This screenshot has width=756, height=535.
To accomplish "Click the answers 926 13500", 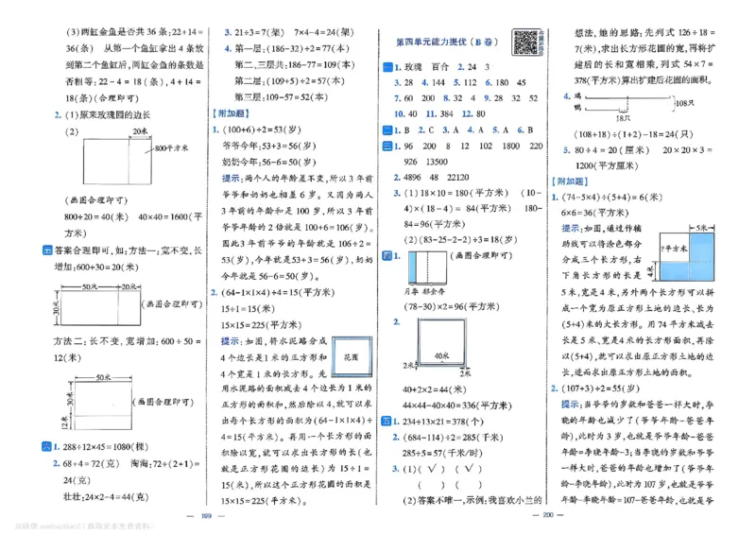I will pyautogui.click(x=426, y=162).
